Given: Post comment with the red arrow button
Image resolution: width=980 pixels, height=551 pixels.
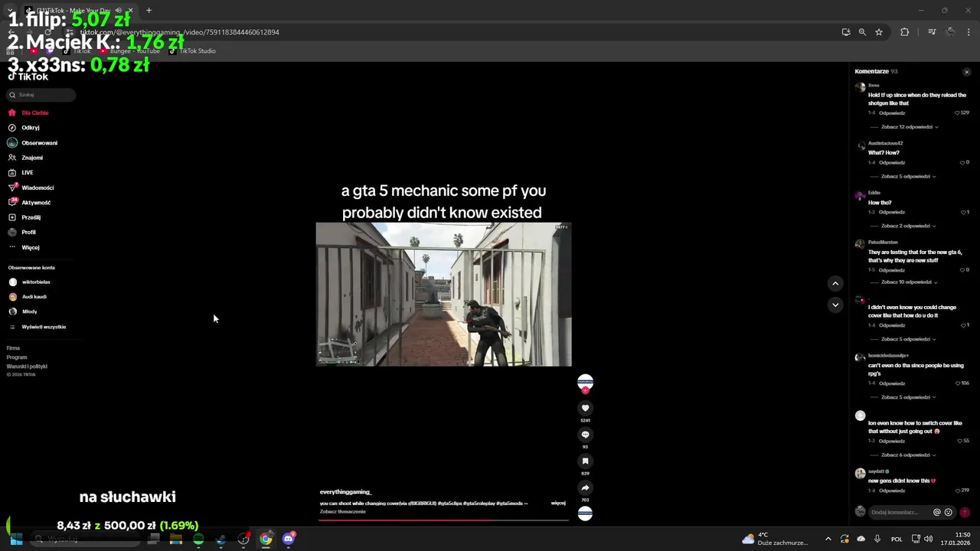Looking at the screenshot, I should click(965, 512).
